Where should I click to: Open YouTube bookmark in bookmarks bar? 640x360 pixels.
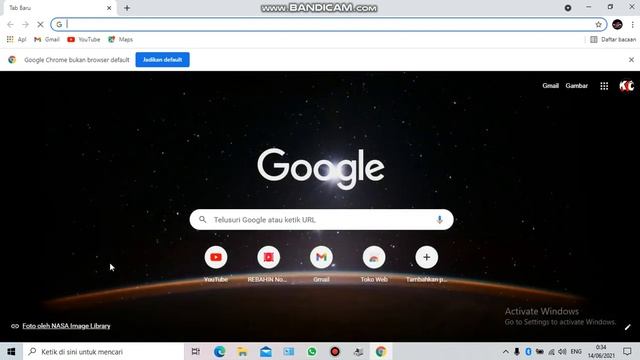tap(84, 39)
